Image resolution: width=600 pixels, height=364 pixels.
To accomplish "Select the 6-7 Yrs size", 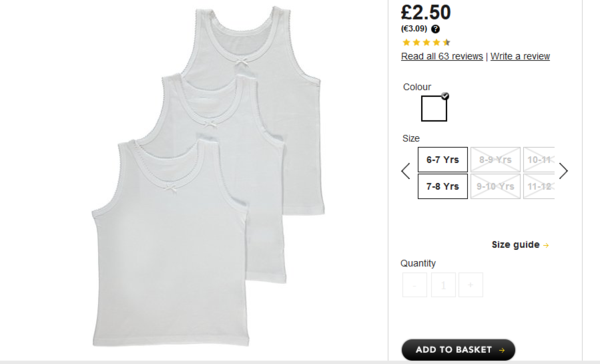I will [442, 160].
